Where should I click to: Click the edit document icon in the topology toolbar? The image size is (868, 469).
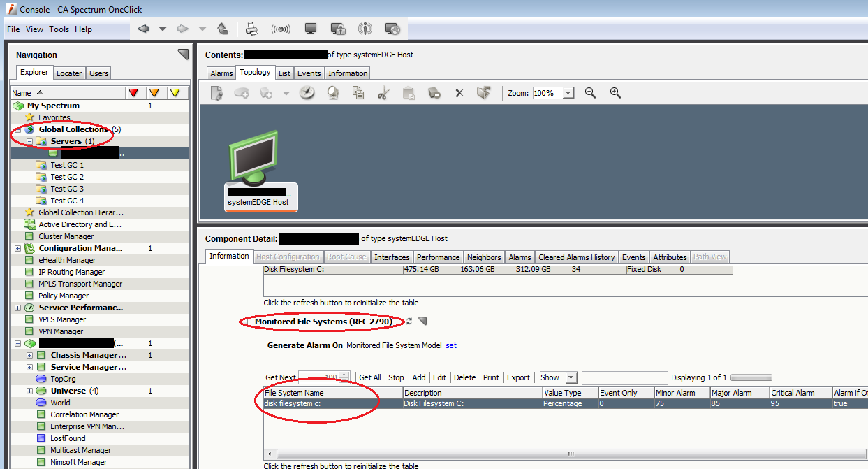217,92
